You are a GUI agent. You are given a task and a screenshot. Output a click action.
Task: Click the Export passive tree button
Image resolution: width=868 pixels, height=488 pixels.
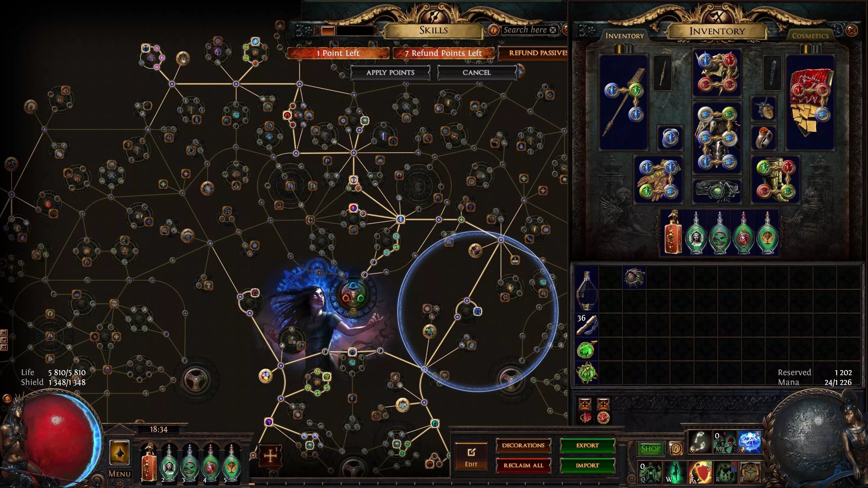[x=587, y=446]
